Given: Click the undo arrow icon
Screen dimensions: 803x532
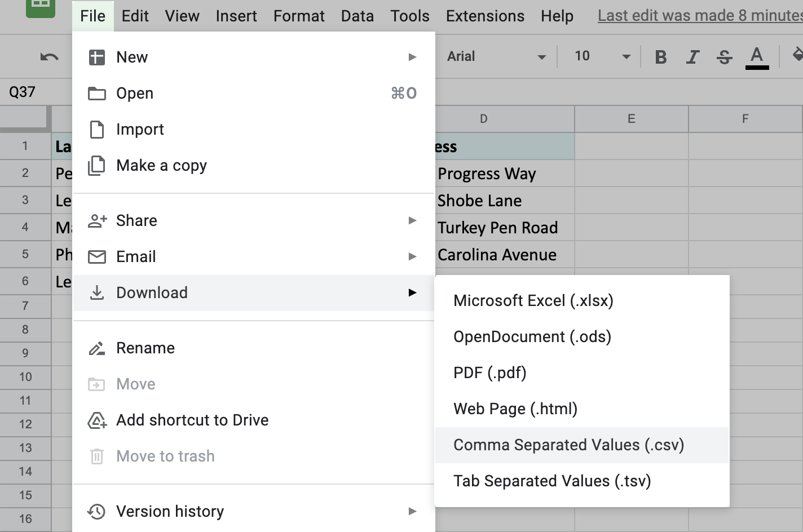Looking at the screenshot, I should (x=49, y=56).
